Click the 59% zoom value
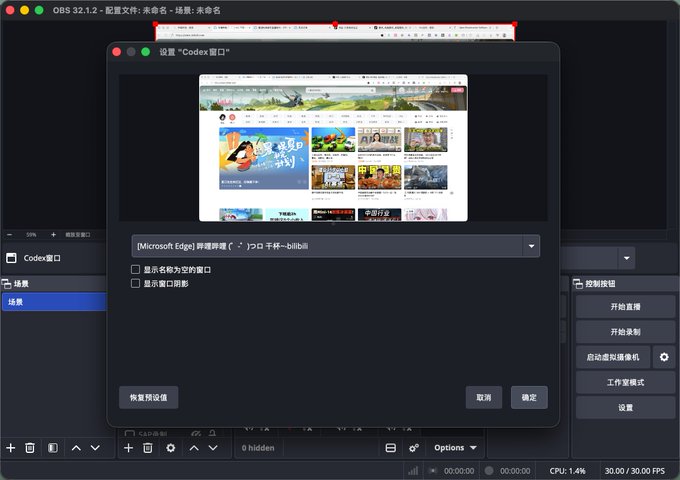This screenshot has height=480, width=680. click(31, 235)
